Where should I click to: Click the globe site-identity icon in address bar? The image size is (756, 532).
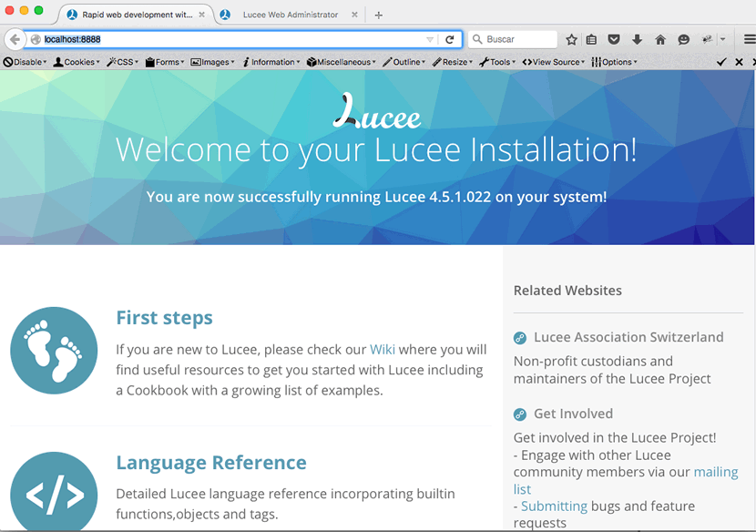tap(36, 39)
